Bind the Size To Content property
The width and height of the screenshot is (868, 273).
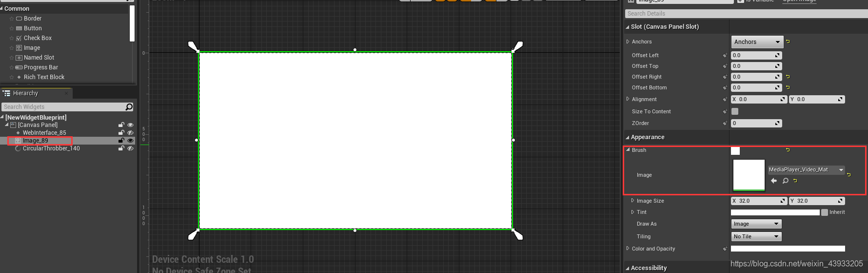(725, 112)
